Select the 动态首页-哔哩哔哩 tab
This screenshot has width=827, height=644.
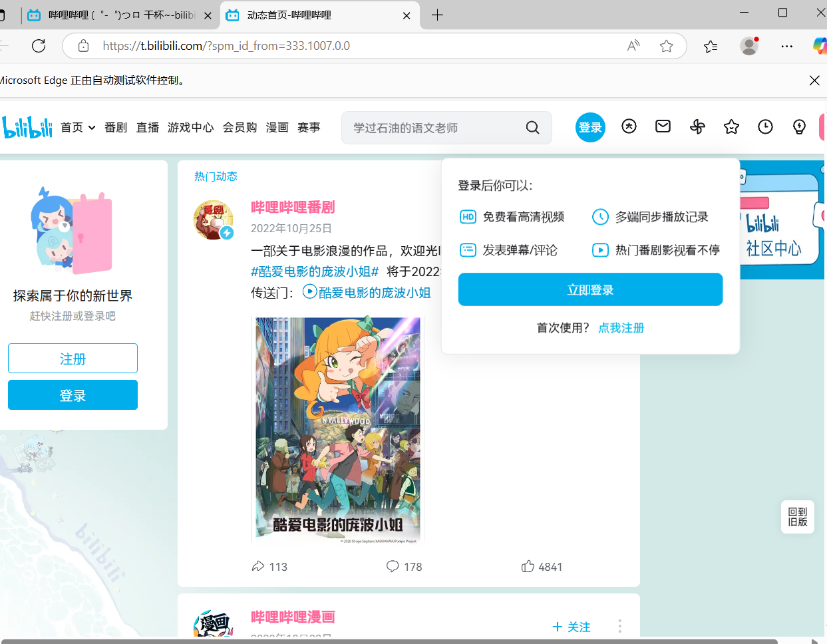(x=318, y=15)
